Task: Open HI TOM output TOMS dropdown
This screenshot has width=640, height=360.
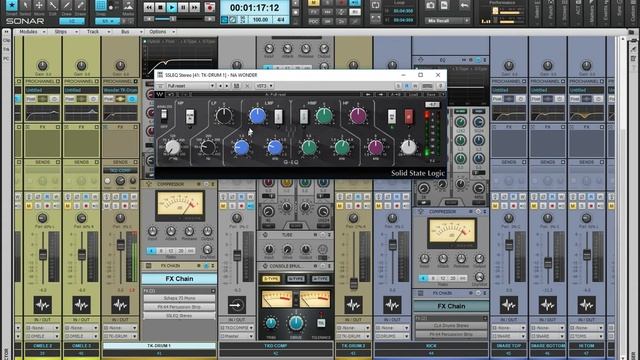Action: 587,336
